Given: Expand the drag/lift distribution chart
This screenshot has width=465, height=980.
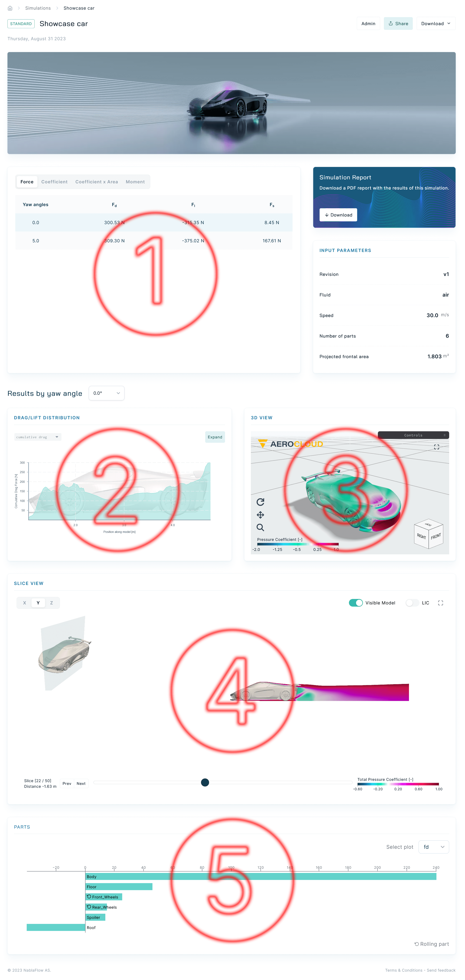Looking at the screenshot, I should click(x=215, y=437).
